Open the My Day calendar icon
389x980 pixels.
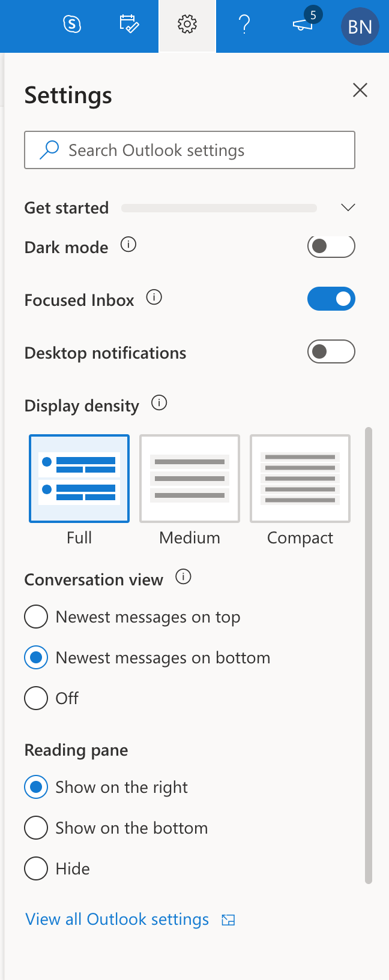(x=129, y=25)
